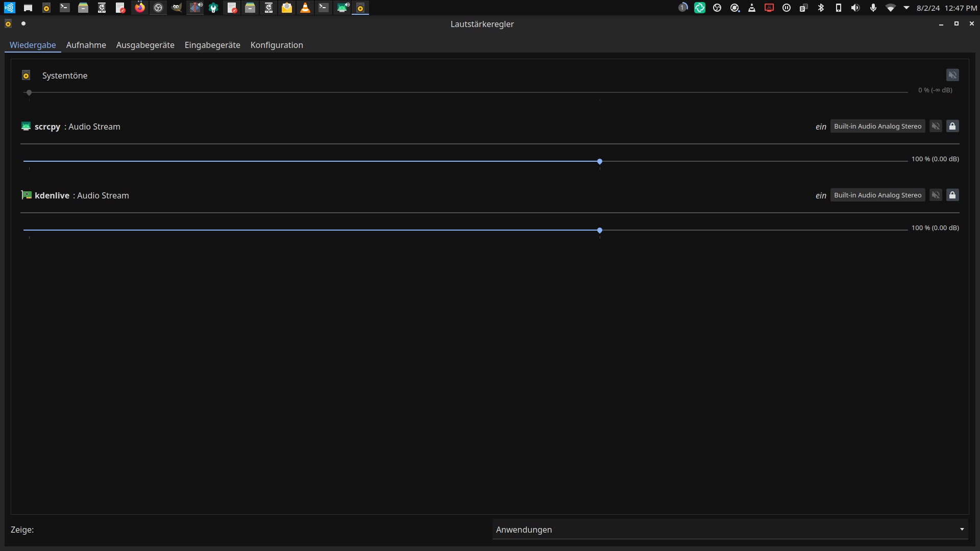This screenshot has width=980, height=551.
Task: Toggle the title bar pin dot button
Action: tap(23, 23)
